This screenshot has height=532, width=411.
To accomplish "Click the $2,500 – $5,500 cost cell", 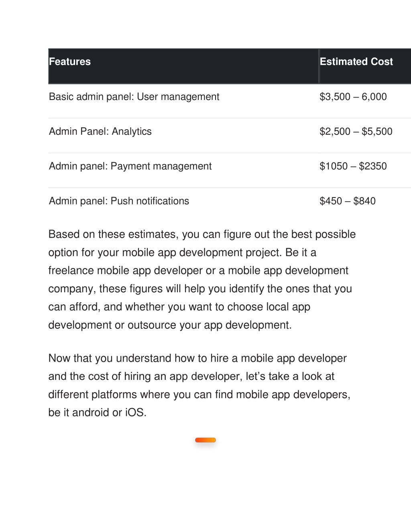I will [356, 132].
